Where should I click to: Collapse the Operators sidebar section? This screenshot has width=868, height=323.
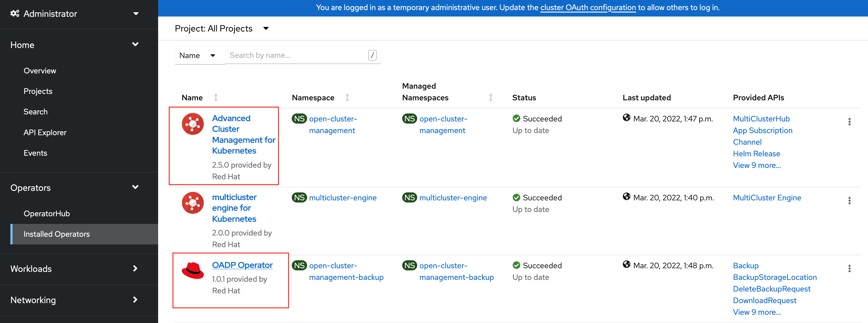[x=135, y=187]
